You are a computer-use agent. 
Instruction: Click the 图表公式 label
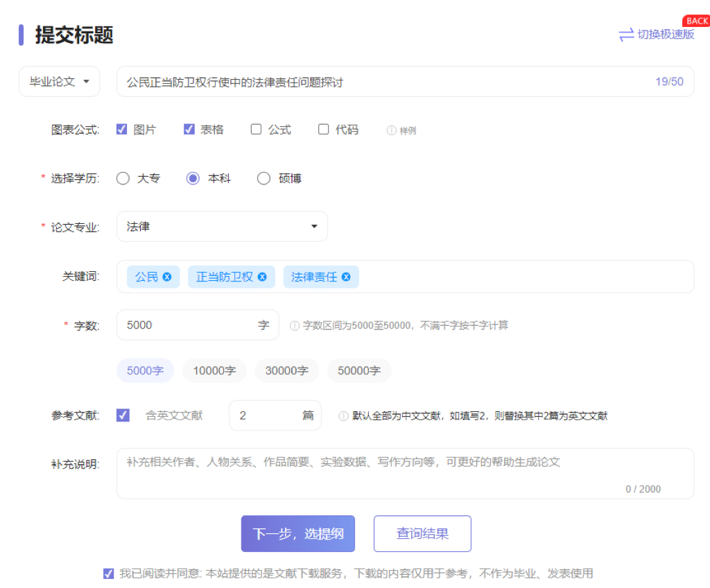[75, 130]
